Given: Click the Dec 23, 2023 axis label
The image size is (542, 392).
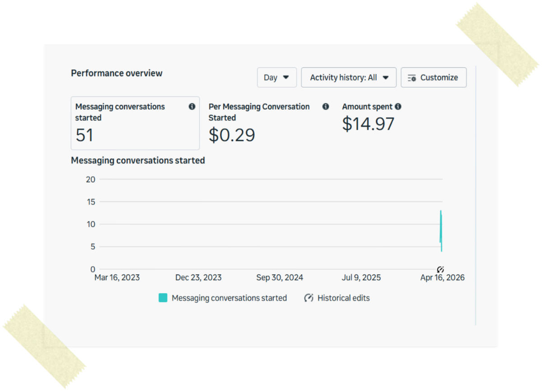Looking at the screenshot, I should [x=198, y=278].
